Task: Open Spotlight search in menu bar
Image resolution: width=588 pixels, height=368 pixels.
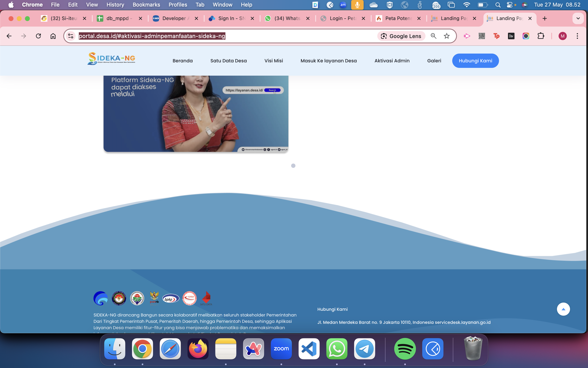Action: click(x=498, y=5)
